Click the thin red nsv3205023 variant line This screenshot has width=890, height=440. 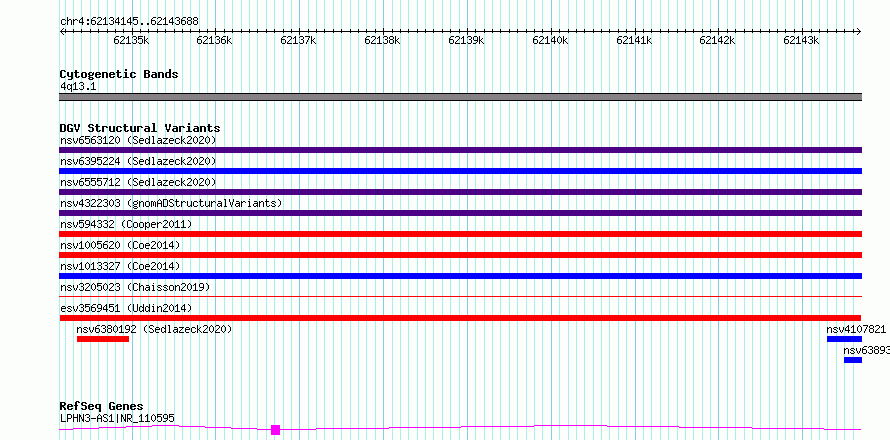(x=460, y=296)
